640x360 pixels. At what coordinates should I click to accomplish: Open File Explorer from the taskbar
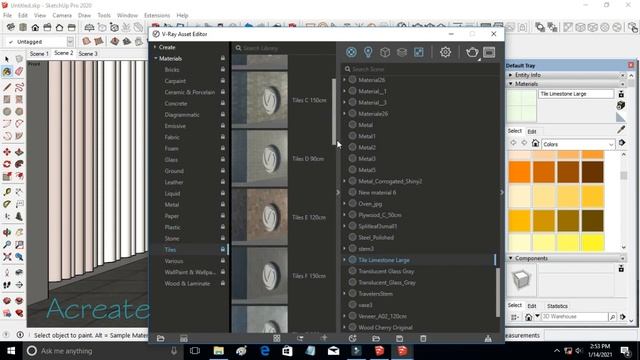(219, 351)
